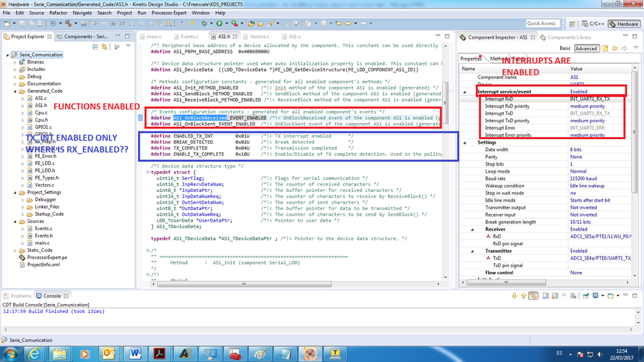
Task: Click the yellow lightning flash icon
Action: tap(192, 23)
